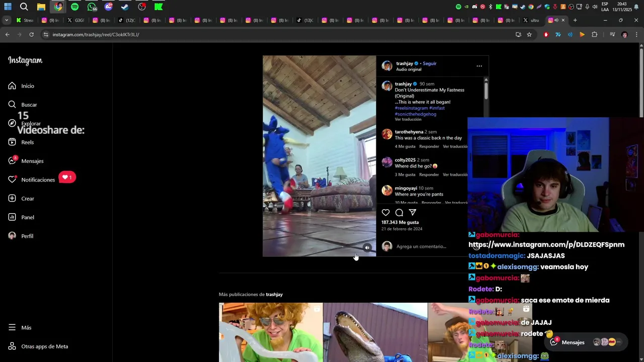The width and height of the screenshot is (644, 362).
Task: Open Notificaciones in the sidebar
Action: pos(32,179)
